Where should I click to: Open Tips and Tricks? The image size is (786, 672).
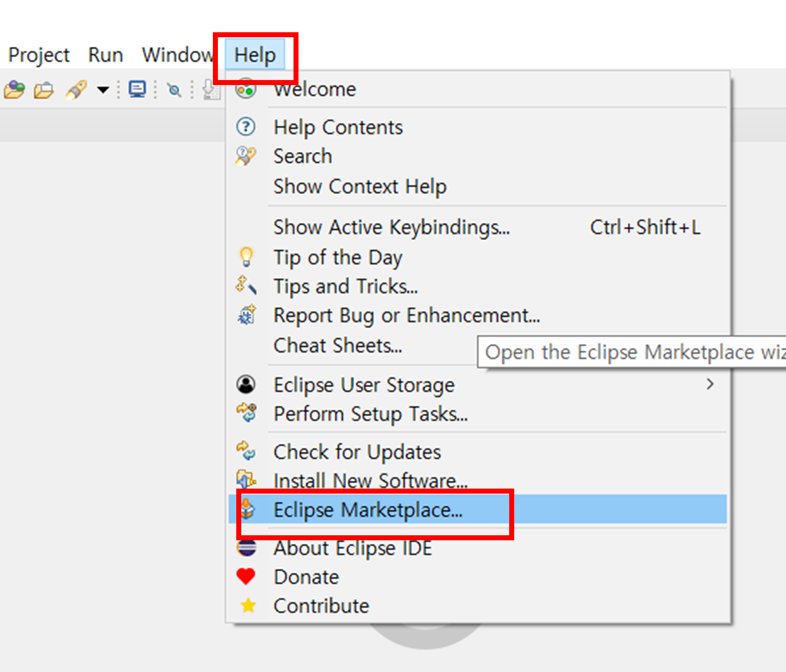point(477,286)
